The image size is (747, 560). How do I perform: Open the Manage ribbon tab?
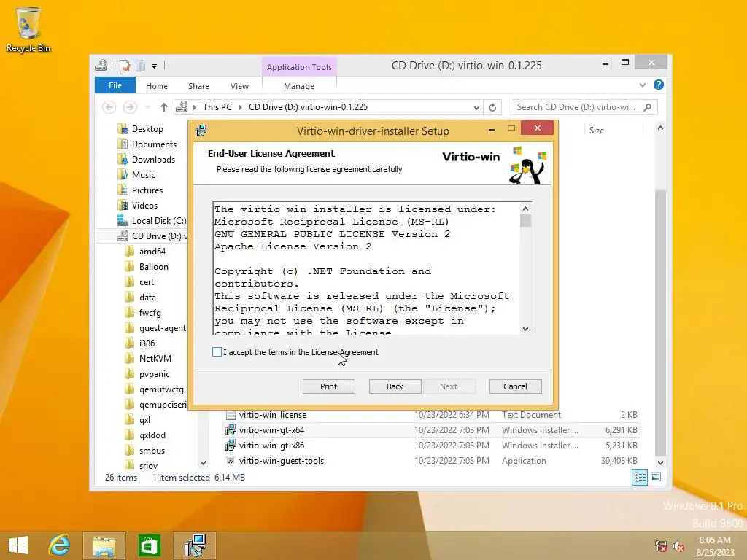click(x=299, y=86)
